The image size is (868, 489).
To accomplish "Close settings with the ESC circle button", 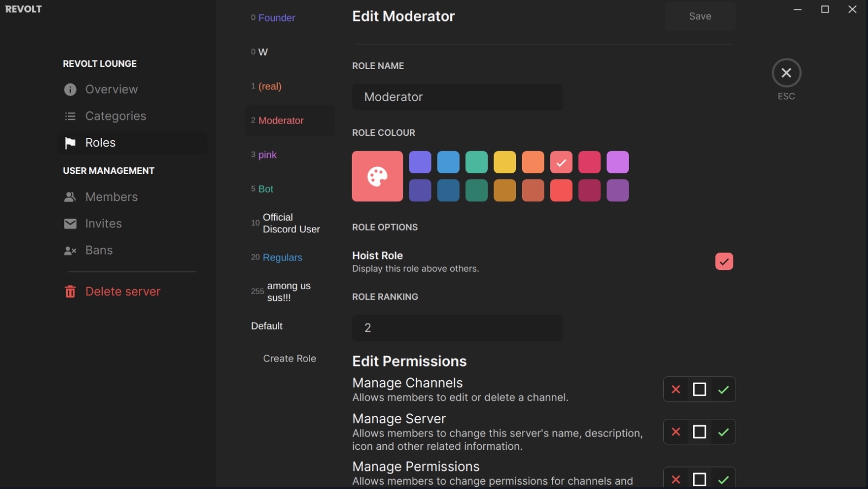I will click(x=786, y=73).
